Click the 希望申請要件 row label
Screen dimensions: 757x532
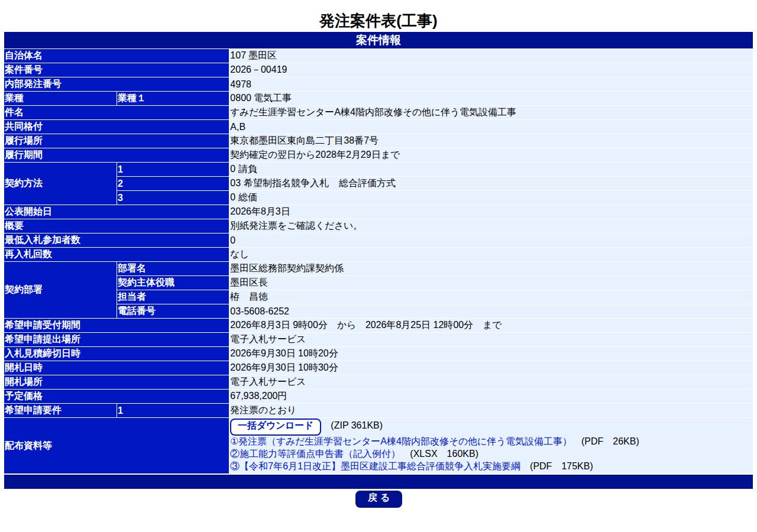pos(60,410)
